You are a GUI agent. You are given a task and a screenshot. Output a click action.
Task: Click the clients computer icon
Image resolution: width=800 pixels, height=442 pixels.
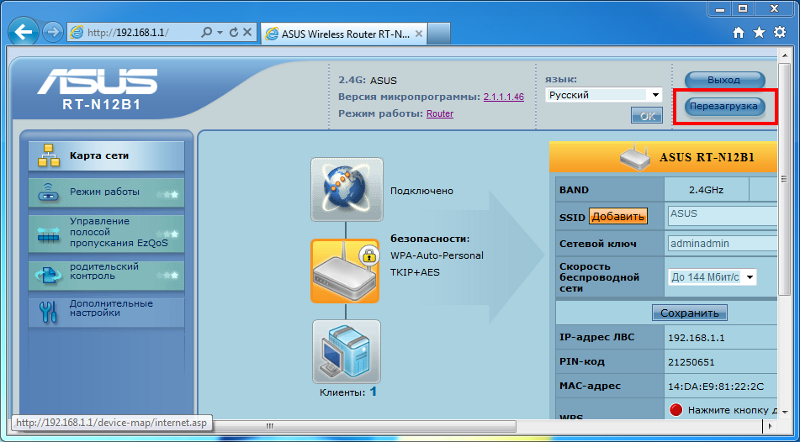346,350
